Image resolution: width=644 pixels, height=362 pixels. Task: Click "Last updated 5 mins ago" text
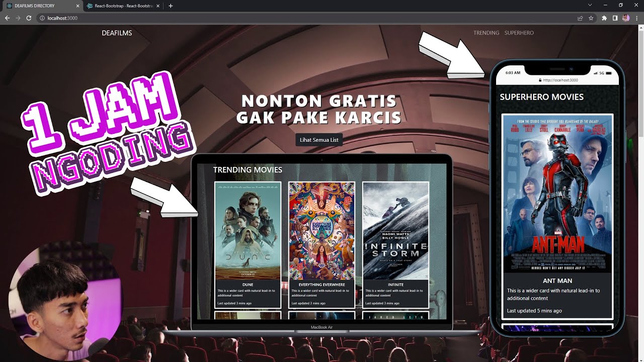534,311
